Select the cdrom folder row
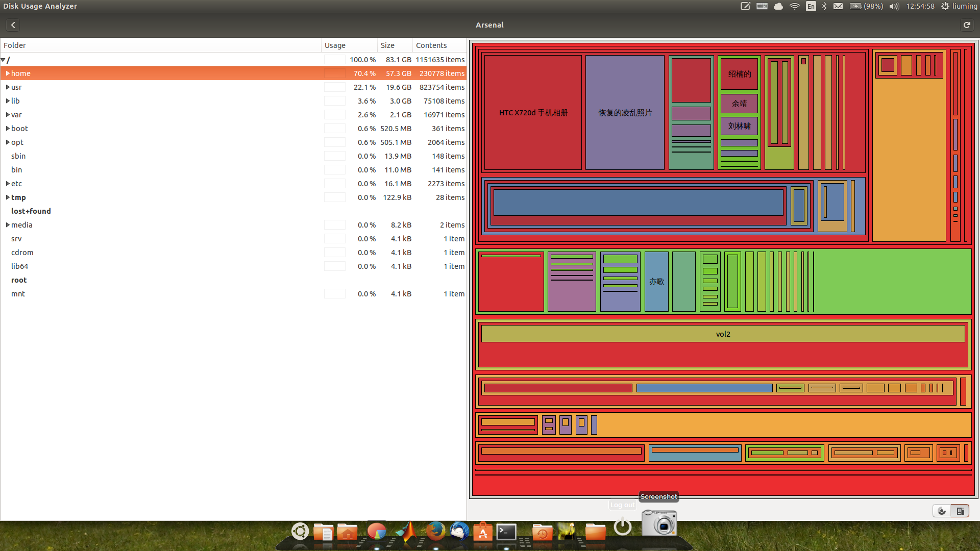 click(x=233, y=253)
